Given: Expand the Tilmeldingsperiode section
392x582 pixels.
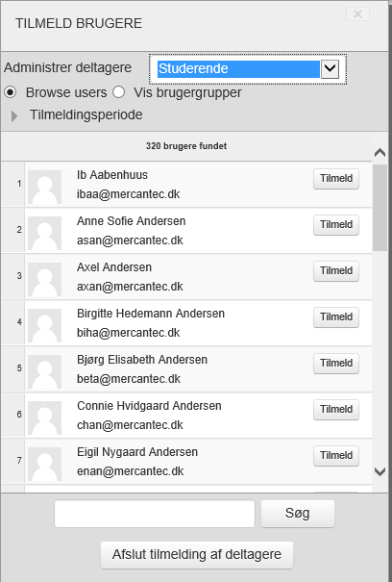Looking at the screenshot, I should pos(14,115).
